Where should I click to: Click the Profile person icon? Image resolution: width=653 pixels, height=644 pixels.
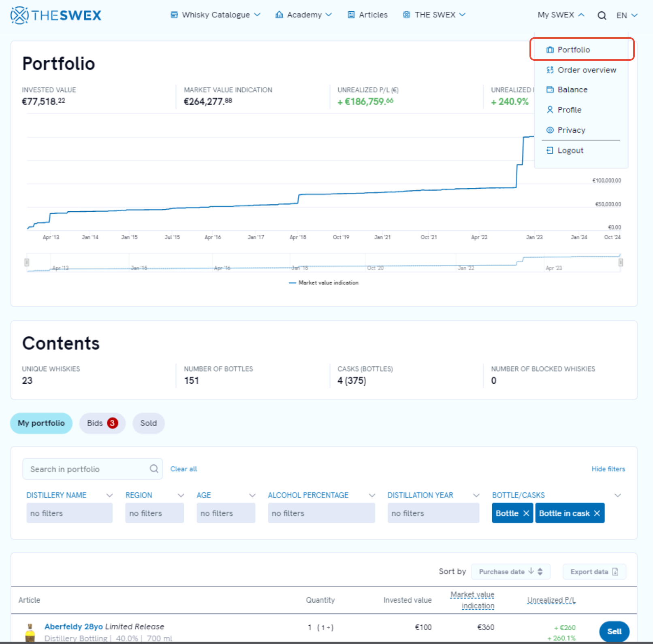[x=550, y=110]
